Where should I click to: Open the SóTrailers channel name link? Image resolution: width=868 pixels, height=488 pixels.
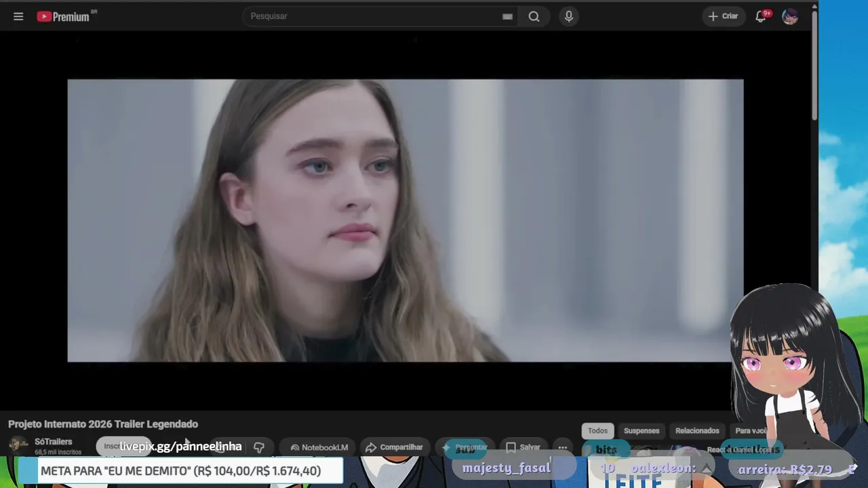point(53,442)
